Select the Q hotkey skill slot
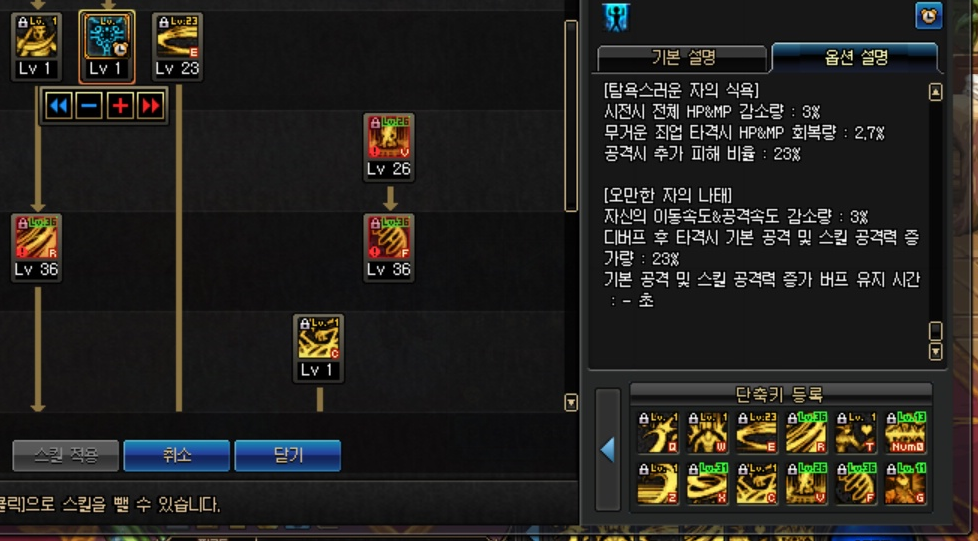This screenshot has height=541, width=978. (657, 432)
